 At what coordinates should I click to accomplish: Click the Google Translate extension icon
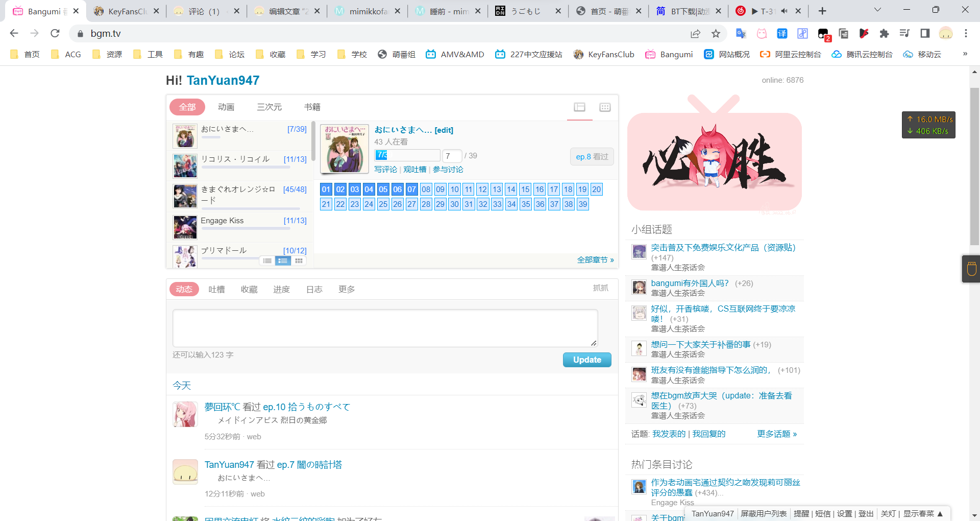click(x=741, y=33)
